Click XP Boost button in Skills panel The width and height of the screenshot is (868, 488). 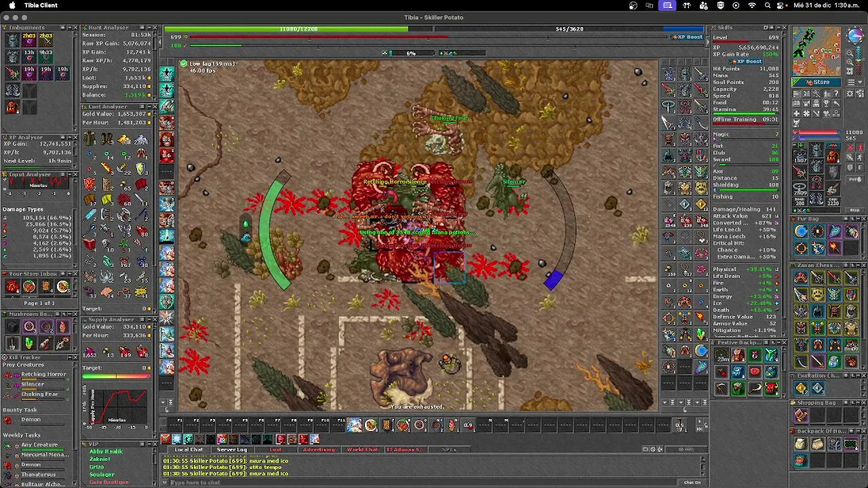coord(746,61)
